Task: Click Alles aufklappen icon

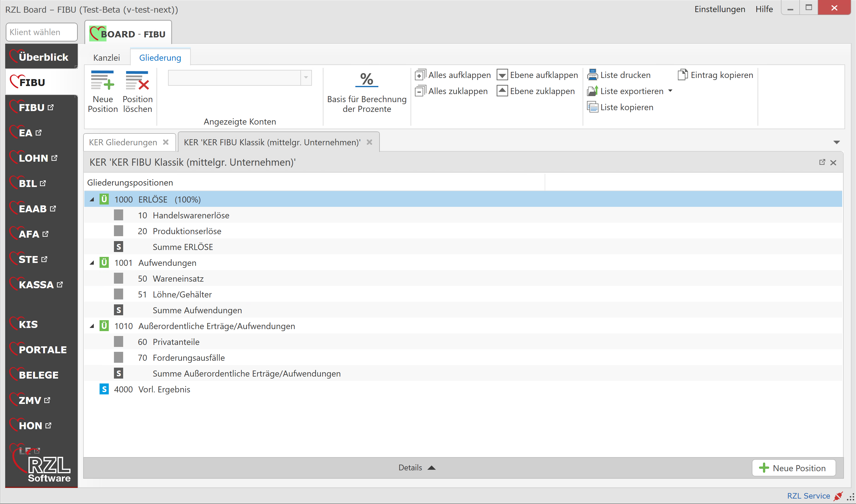Action: tap(420, 75)
